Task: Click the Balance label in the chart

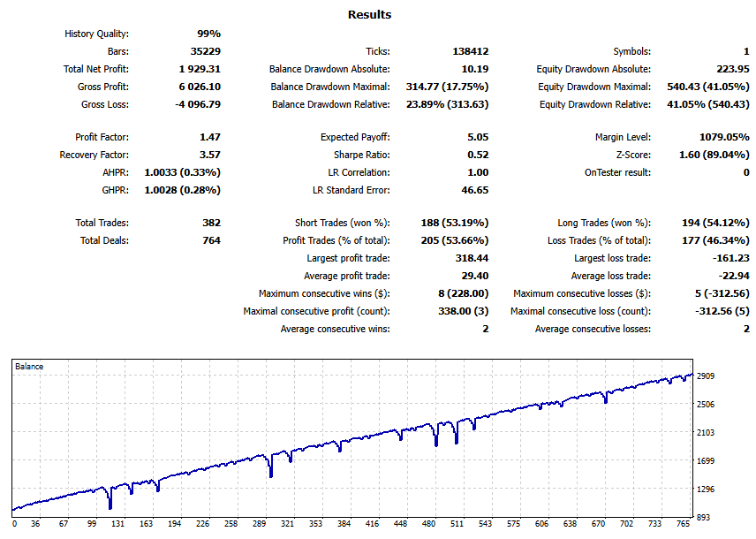Action: point(30,366)
